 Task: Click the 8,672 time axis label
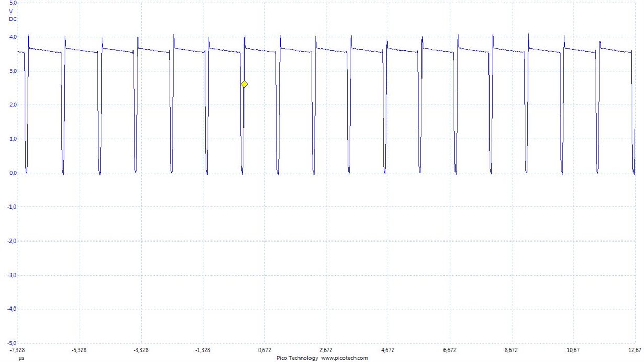click(x=512, y=350)
